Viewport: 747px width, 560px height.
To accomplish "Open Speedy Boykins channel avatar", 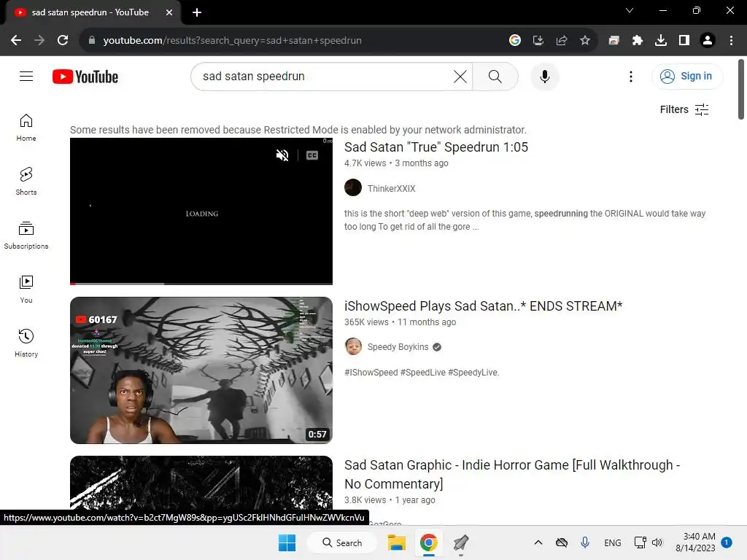I will 353,346.
